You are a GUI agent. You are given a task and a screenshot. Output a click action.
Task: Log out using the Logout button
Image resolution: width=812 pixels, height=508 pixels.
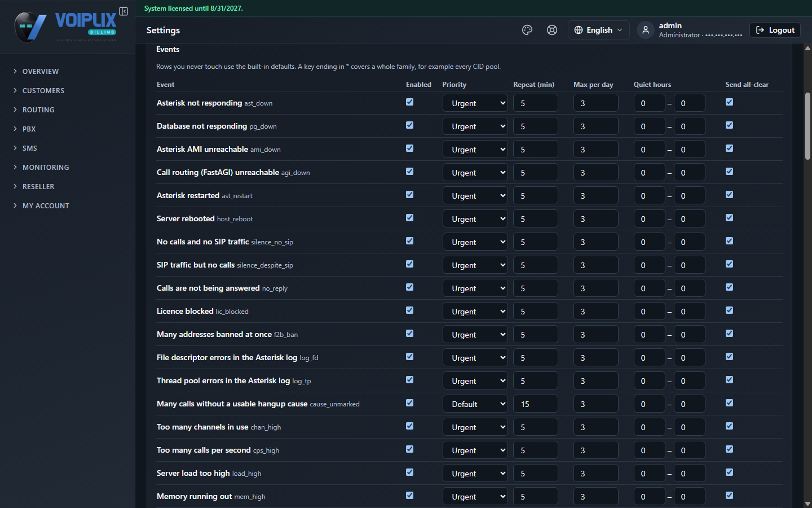[775, 30]
